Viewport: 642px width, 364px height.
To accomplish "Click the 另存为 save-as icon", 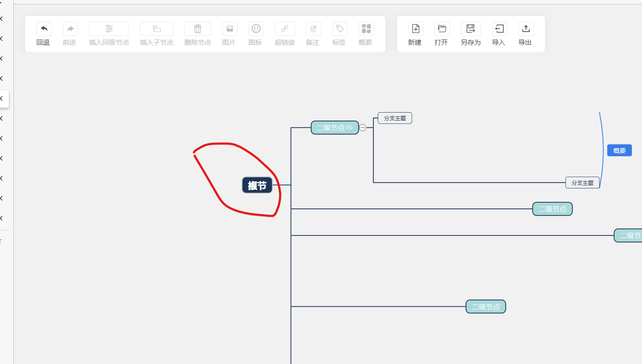I will 470,28.
